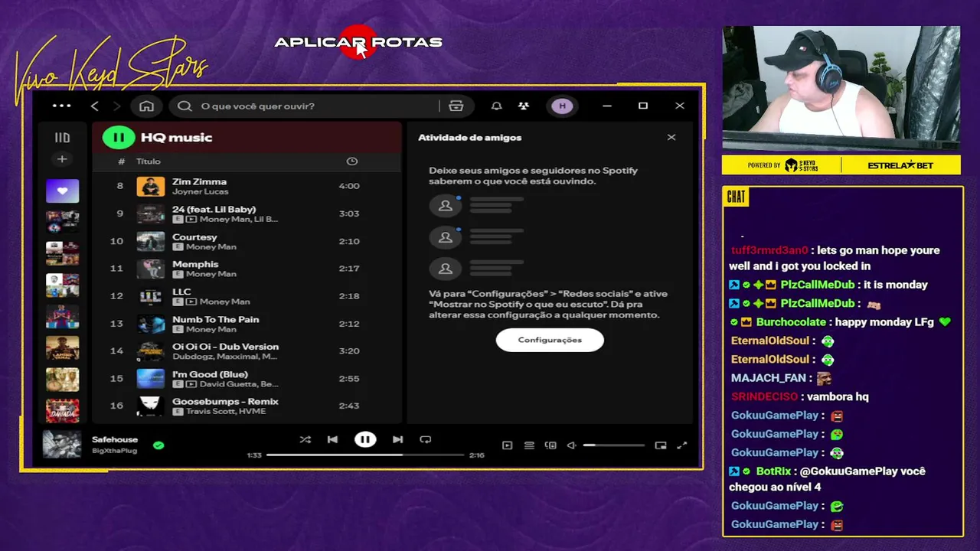
Task: Click the ESTRELA BET sponsor banner
Action: click(900, 165)
